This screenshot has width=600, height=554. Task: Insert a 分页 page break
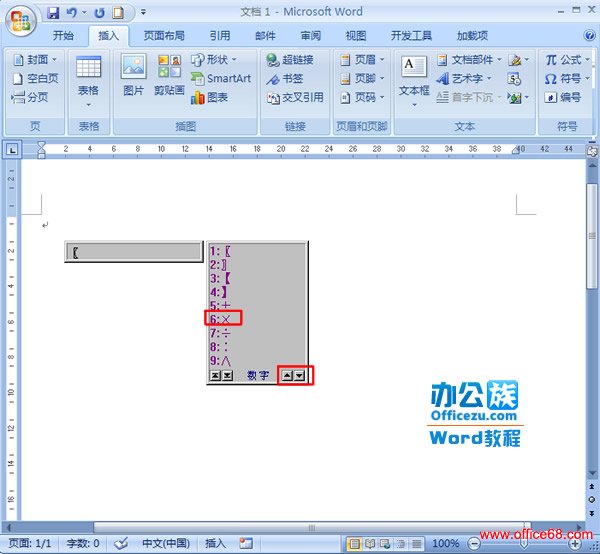click(x=29, y=97)
